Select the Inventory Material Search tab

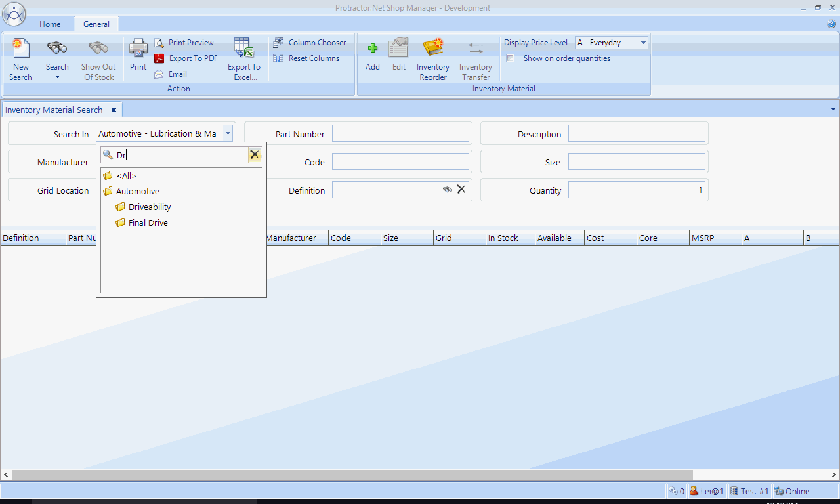click(54, 110)
